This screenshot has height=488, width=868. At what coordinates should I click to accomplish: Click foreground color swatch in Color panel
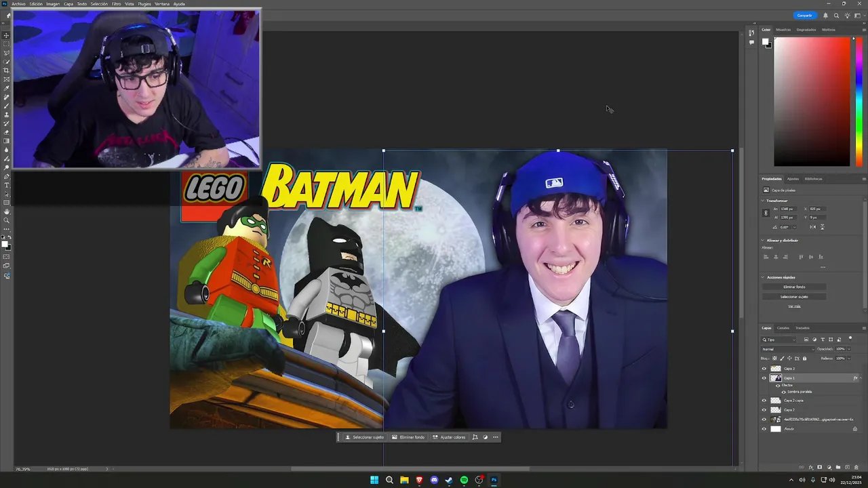coord(765,41)
